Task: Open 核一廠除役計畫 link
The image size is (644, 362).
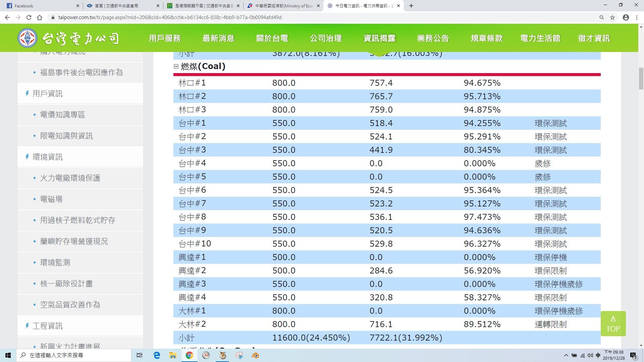Action: (x=66, y=284)
